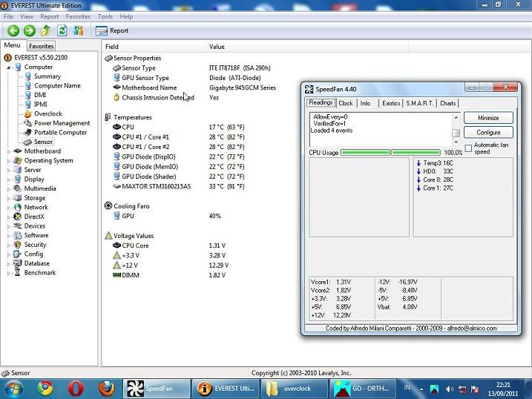Switch to SpeedFan Info tab
The height and width of the screenshot is (399, 532).
pyautogui.click(x=365, y=103)
